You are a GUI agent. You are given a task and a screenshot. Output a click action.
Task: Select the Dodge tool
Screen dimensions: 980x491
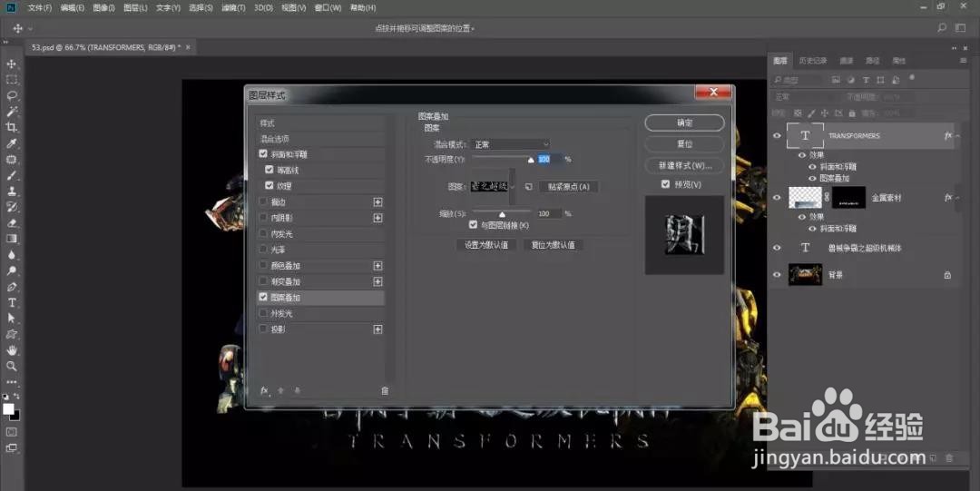[x=11, y=270]
